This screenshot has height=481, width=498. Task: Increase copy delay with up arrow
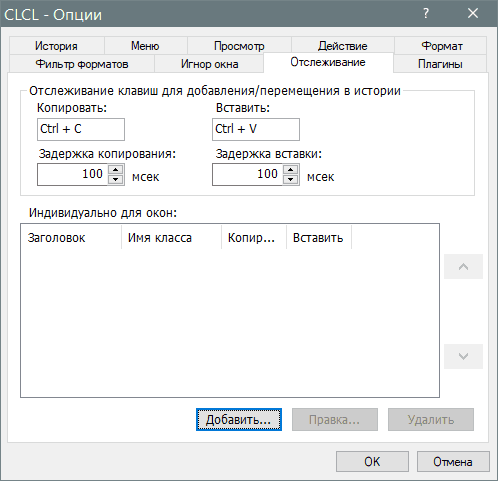click(x=116, y=169)
